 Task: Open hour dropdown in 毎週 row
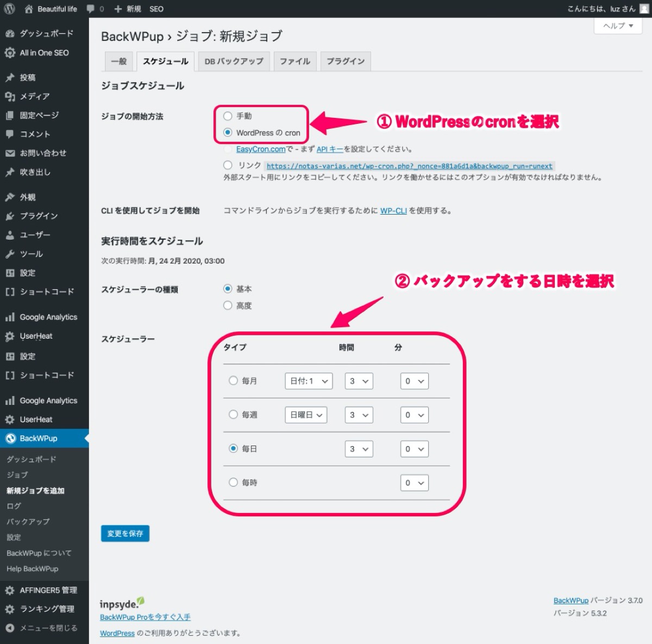tap(359, 415)
